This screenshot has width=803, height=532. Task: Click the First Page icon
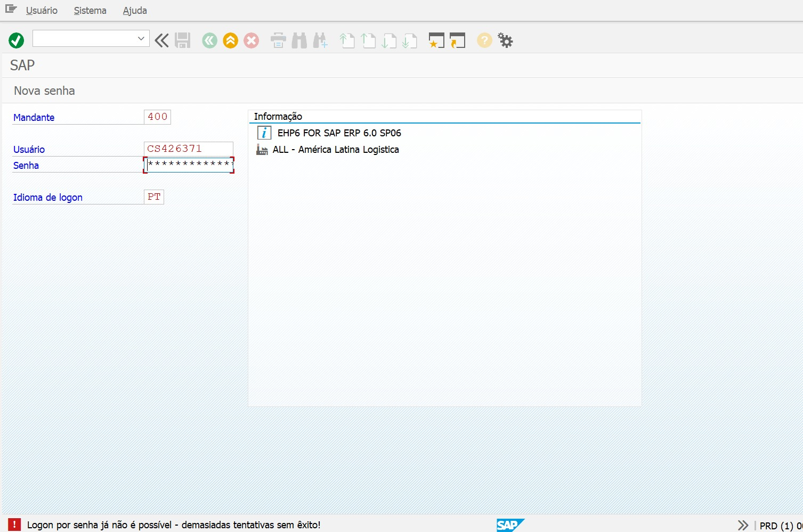pos(347,40)
